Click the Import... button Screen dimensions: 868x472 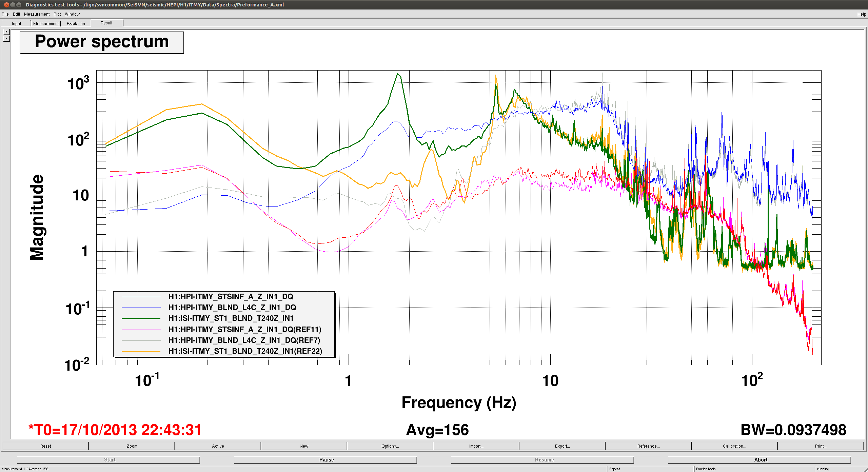coord(476,446)
